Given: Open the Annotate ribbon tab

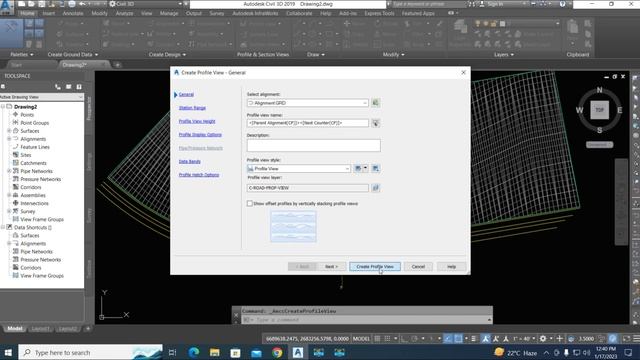Looking at the screenshot, I should [73, 13].
